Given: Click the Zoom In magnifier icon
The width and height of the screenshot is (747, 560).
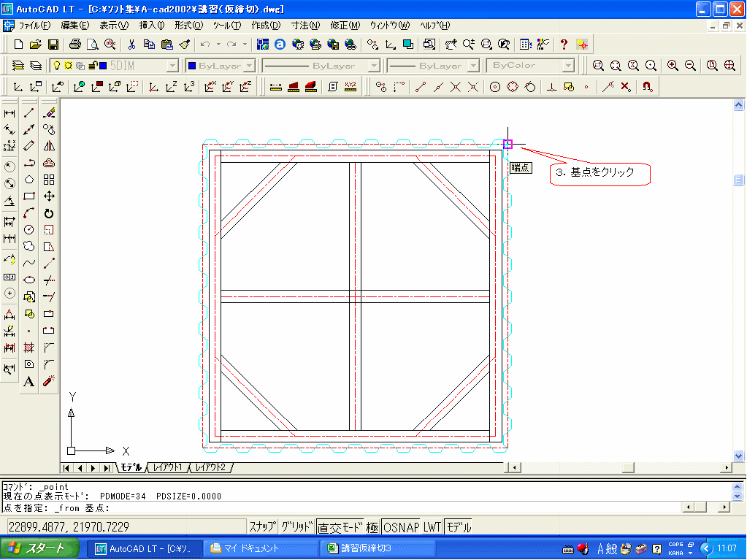Looking at the screenshot, I should coord(673,65).
